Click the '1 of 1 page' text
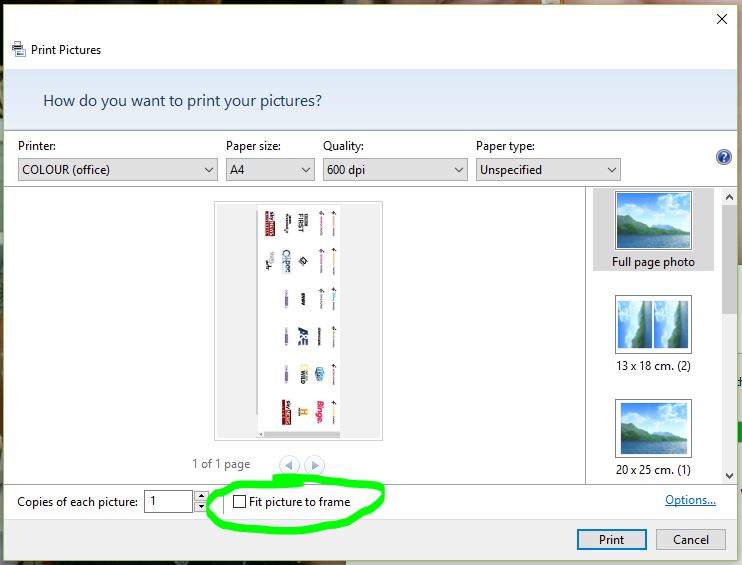This screenshot has height=565, width=742. click(221, 464)
